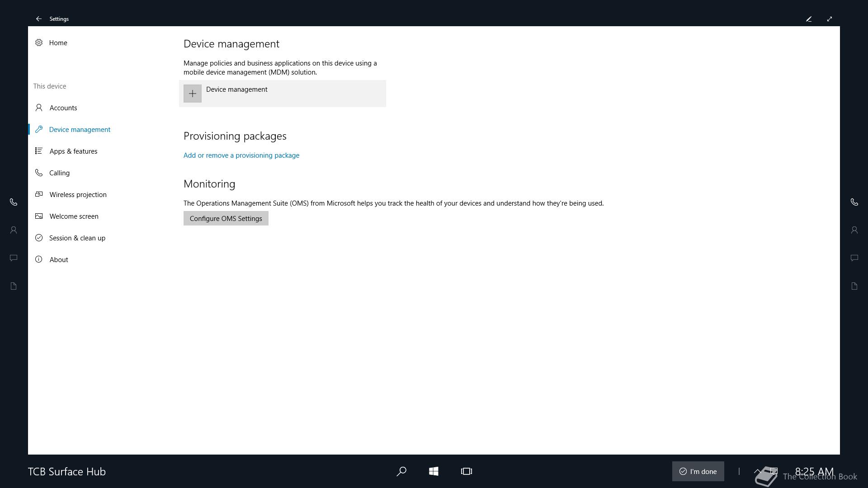The height and width of the screenshot is (488, 868).
Task: Go back using the Settings back arrow
Action: point(39,19)
